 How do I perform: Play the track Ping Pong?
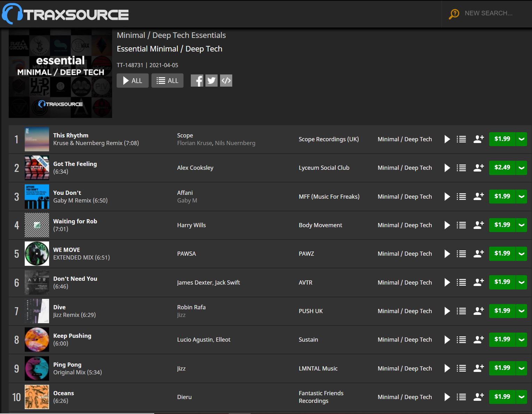(447, 368)
